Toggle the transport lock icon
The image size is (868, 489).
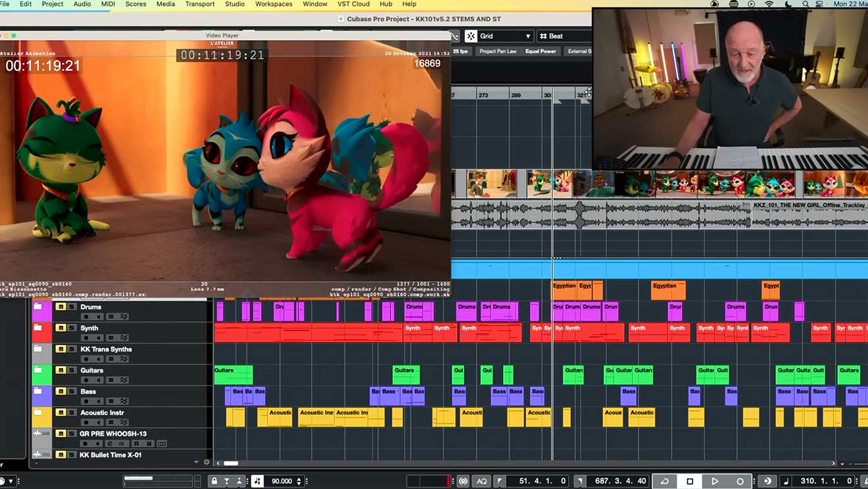coord(214,481)
